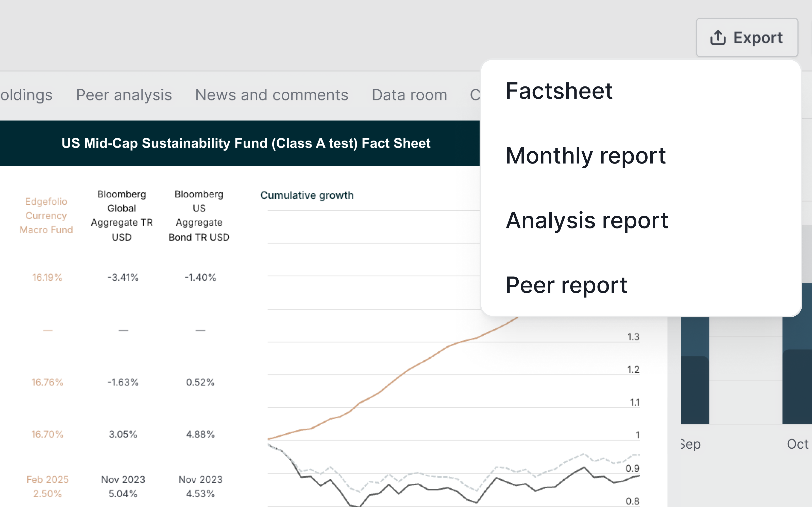This screenshot has width=812, height=507.
Task: Open the News and comments tab
Action: (x=272, y=95)
